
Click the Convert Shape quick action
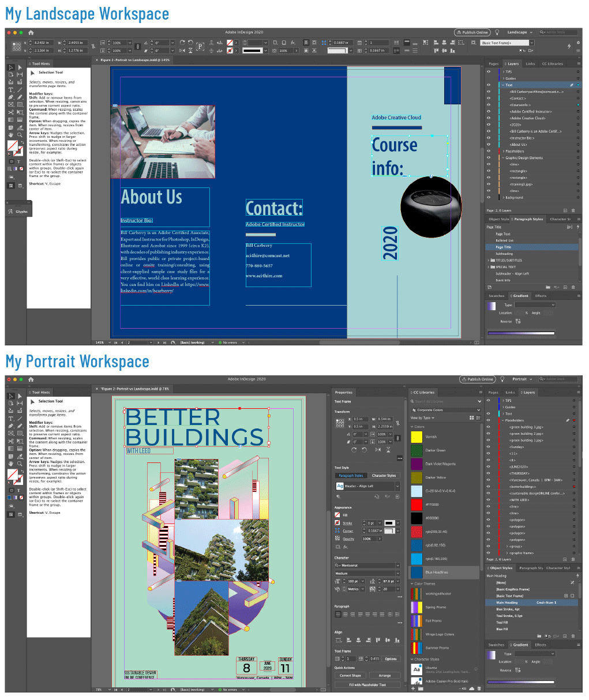click(350, 675)
